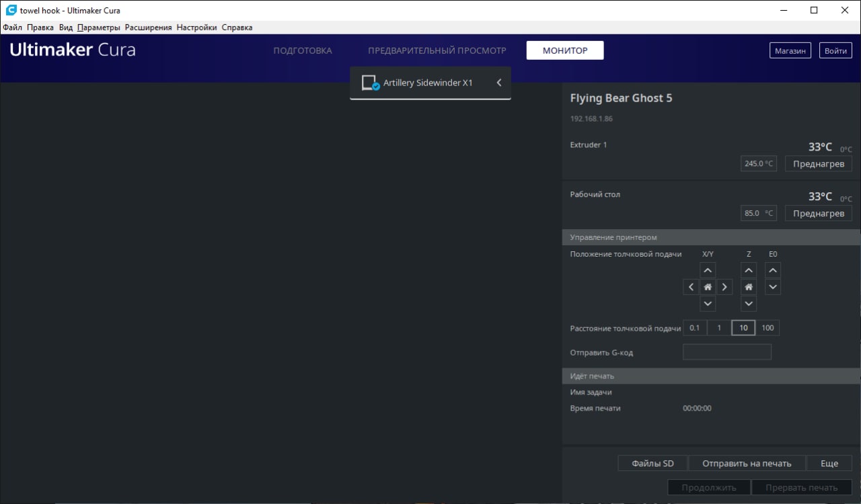Click the bed 85.0 °C temperature field
Screen dimensions: 861x504
click(x=759, y=213)
